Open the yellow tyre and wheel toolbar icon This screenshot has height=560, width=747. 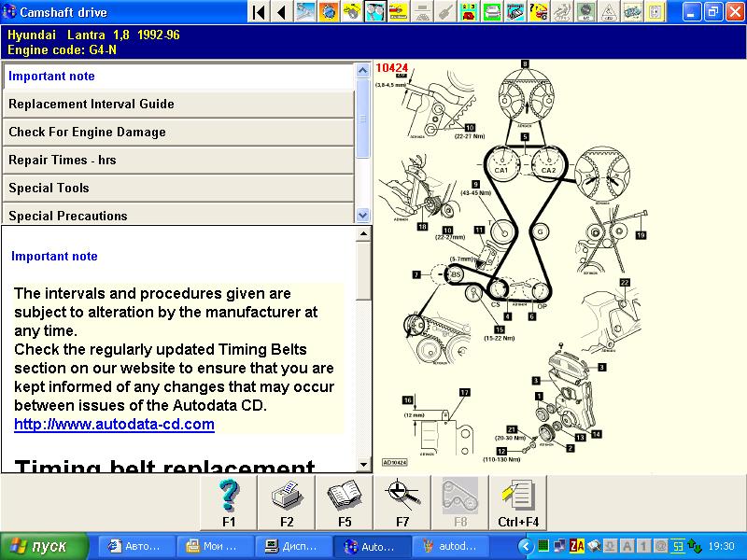tap(352, 11)
